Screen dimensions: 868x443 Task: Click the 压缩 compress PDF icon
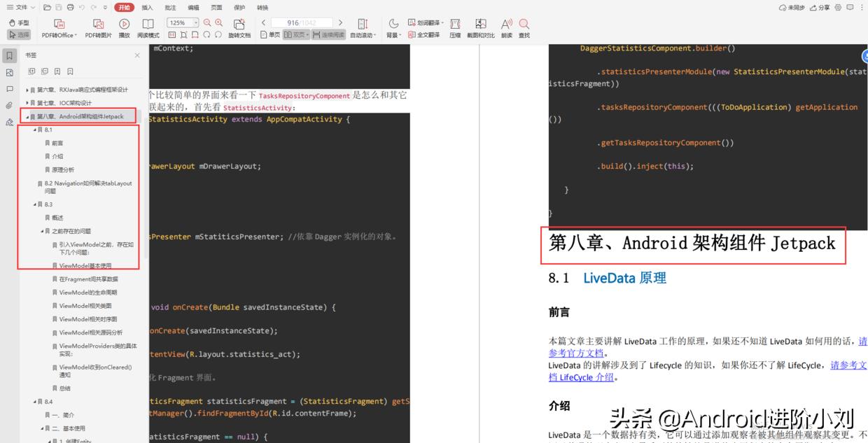(x=455, y=27)
